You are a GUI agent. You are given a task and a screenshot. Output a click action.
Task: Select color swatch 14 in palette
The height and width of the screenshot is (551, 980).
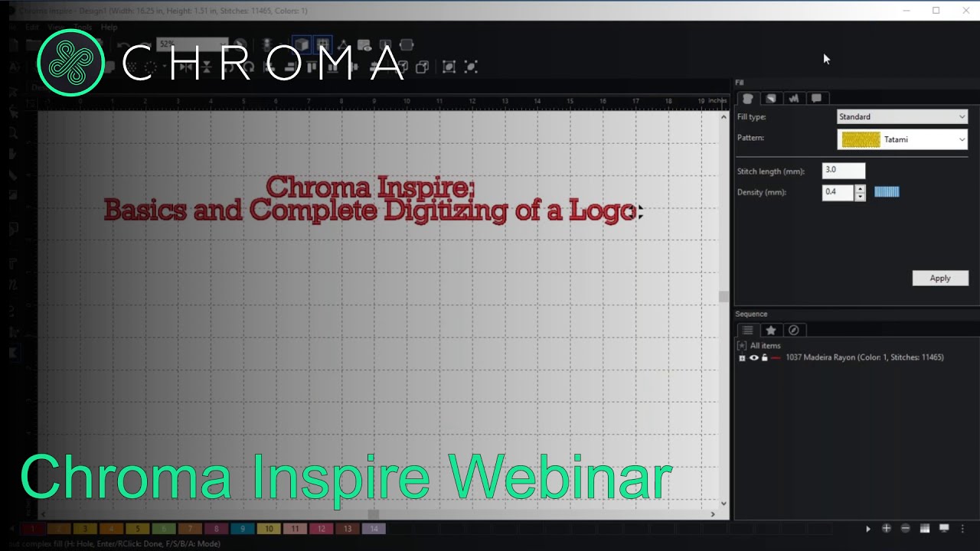coord(374,529)
